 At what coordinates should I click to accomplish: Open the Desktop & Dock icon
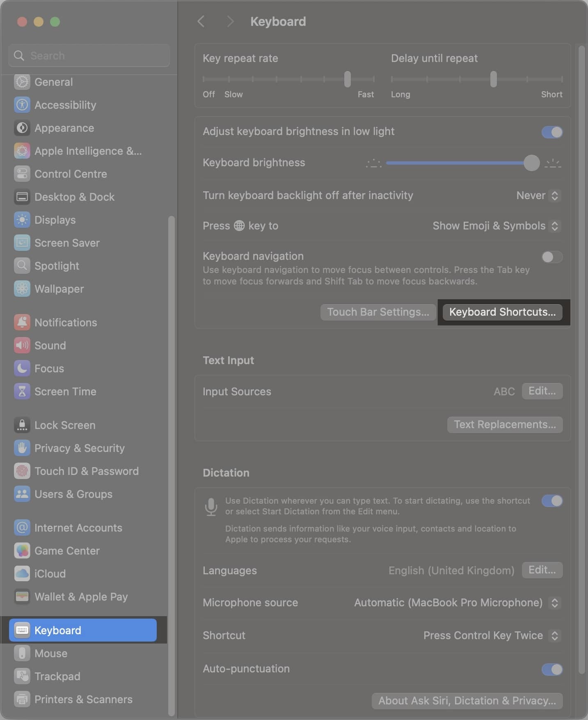pyautogui.click(x=22, y=197)
